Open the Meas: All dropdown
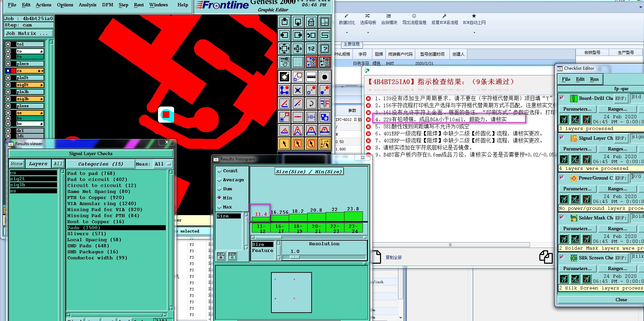644x321 pixels. click(x=163, y=164)
